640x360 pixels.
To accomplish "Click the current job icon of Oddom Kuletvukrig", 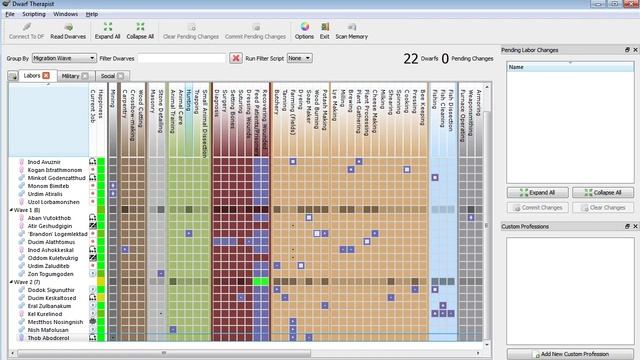I will (93, 258).
